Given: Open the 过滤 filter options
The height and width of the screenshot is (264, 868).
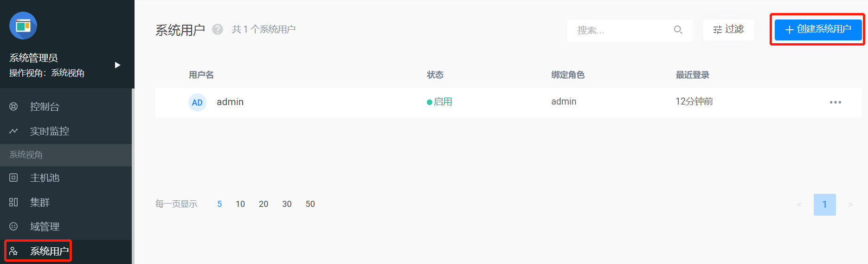Looking at the screenshot, I should pyautogui.click(x=728, y=30).
